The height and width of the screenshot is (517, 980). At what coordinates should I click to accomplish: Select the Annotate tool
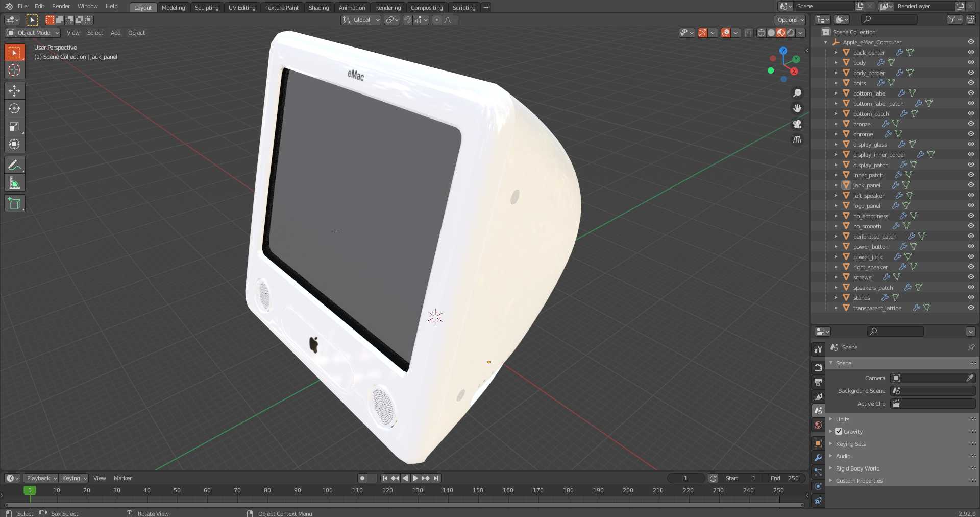click(x=14, y=165)
